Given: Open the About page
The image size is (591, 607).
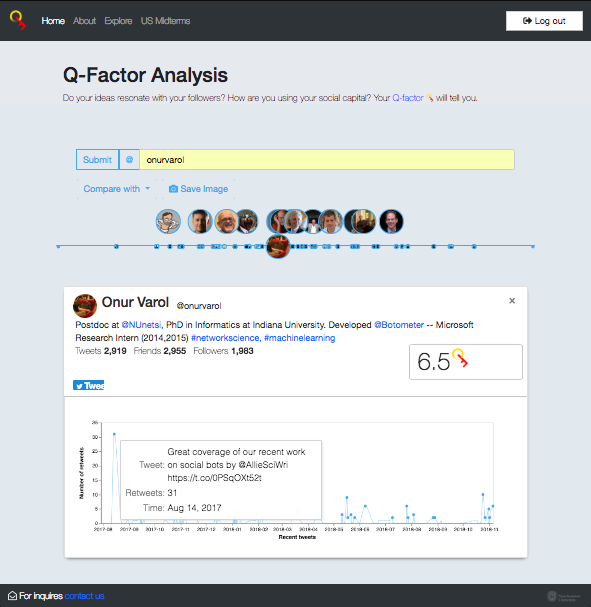Looking at the screenshot, I should (84, 21).
